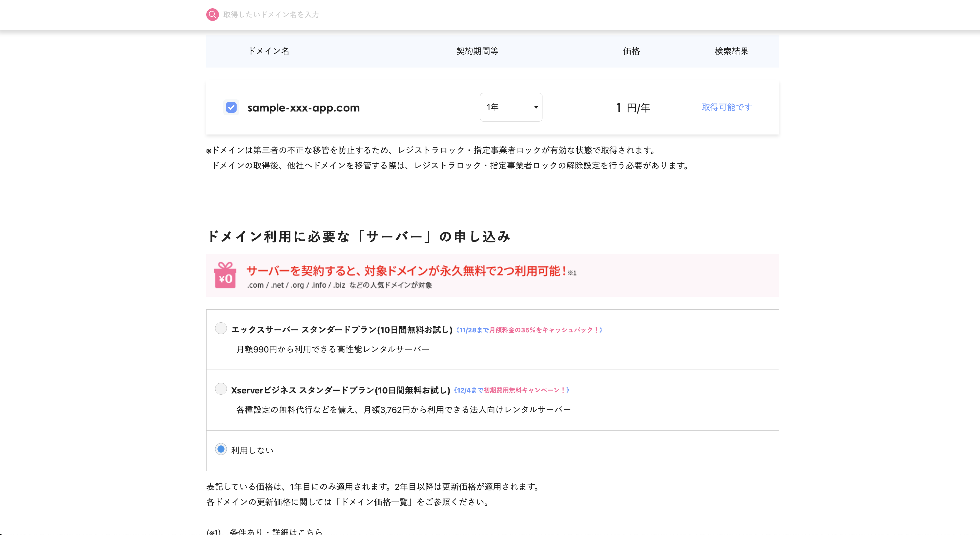The image size is (980, 535).
Task: Click the 1円/年 price label
Action: (x=632, y=107)
